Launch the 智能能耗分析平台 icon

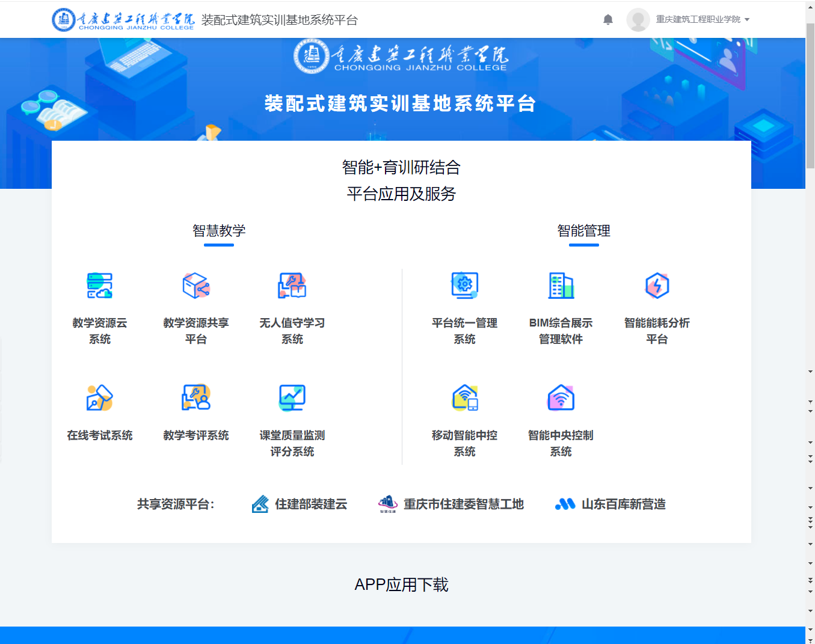tap(657, 286)
